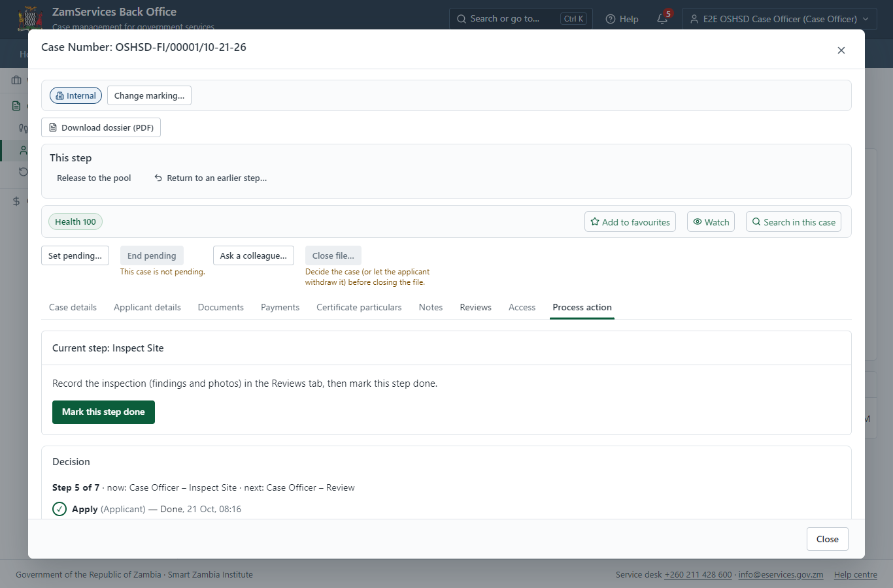The width and height of the screenshot is (893, 588).
Task: Click the info@eservices.gov.zm email link
Action: 781,575
